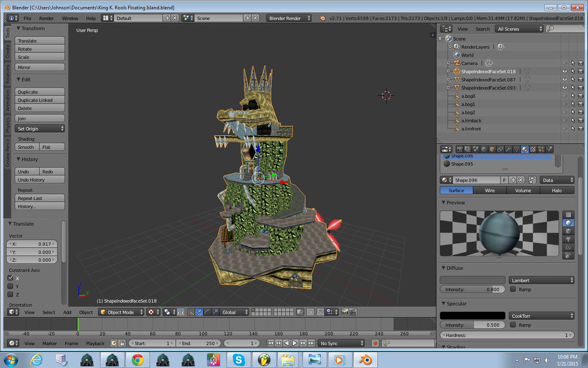Jump to first frame in timeline
This screenshot has width=588, height=368.
click(x=270, y=343)
